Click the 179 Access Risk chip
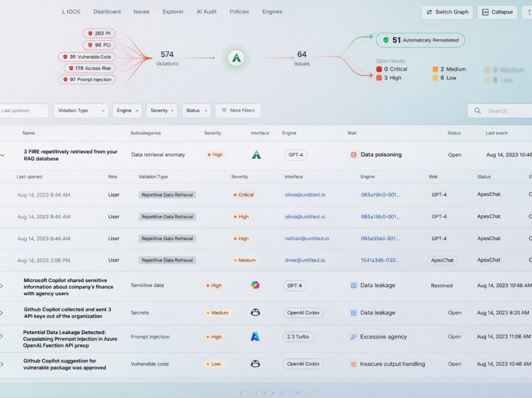This screenshot has width=532, height=398. tap(89, 68)
